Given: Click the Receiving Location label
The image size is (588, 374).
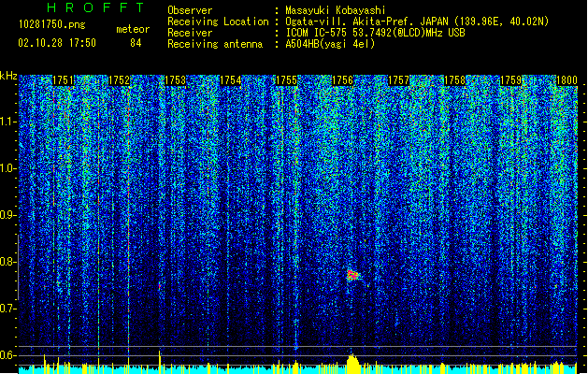Looking at the screenshot, I should [218, 22].
